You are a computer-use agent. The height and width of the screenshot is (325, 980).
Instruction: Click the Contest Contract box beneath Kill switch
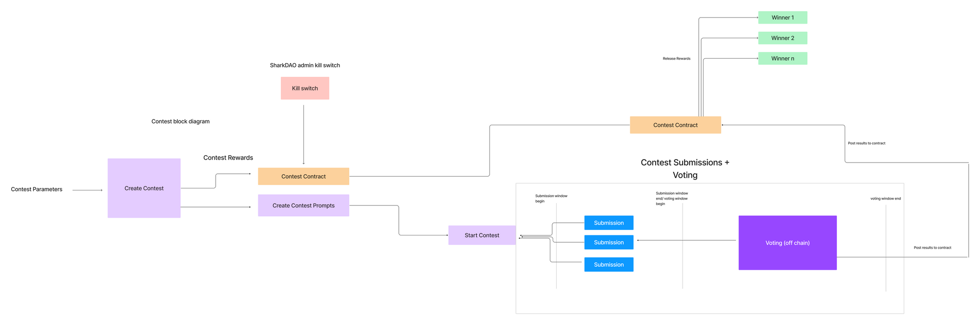click(x=303, y=176)
